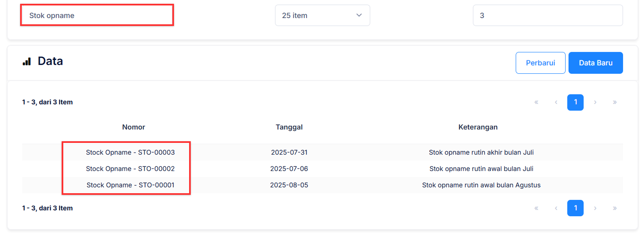Click next page arrow in top pagination
The height and width of the screenshot is (233, 644).
tap(595, 102)
